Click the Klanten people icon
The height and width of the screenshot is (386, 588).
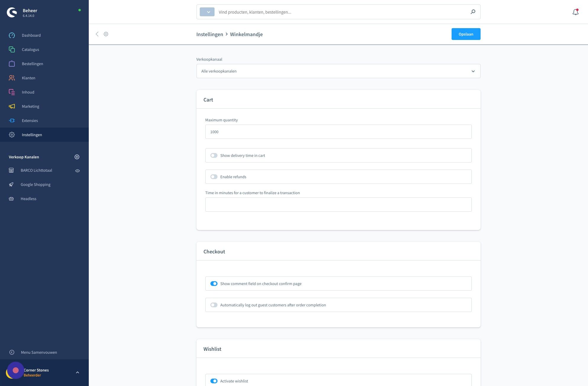(x=12, y=78)
